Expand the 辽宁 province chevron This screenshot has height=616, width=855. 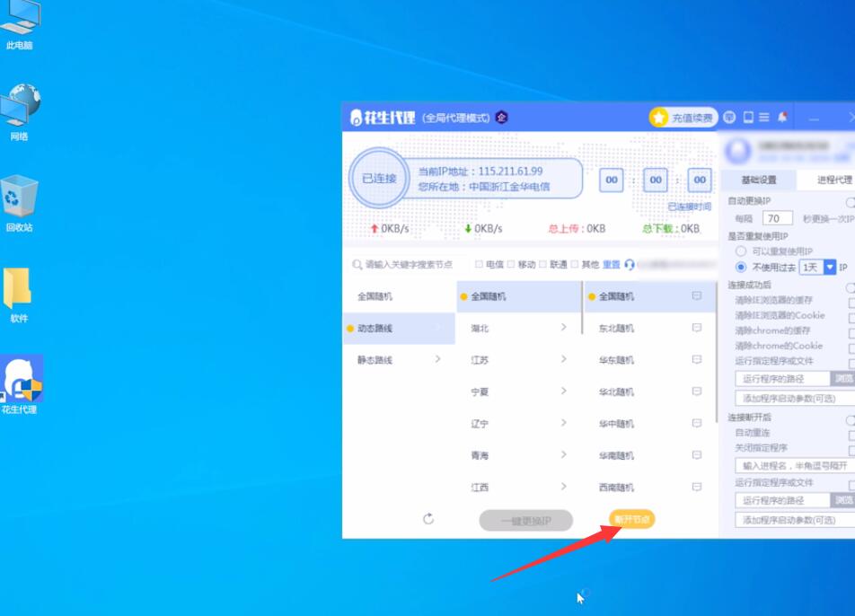[x=563, y=422]
